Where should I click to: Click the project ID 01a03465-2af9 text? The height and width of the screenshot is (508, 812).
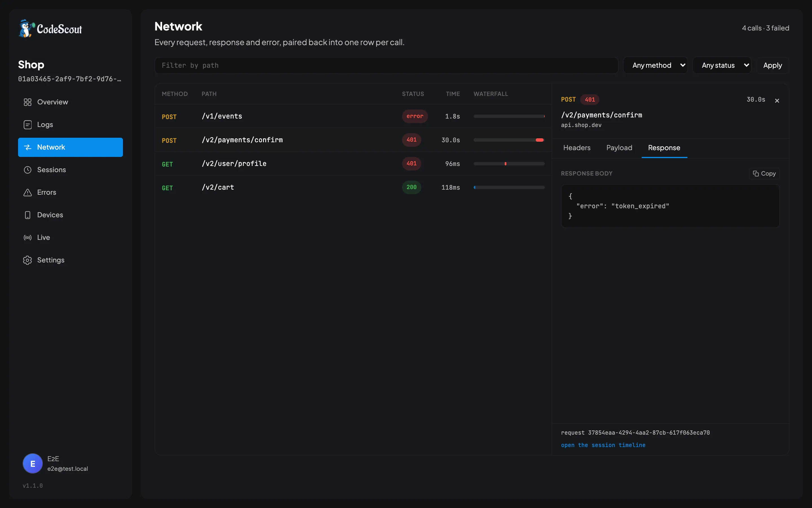tap(70, 79)
